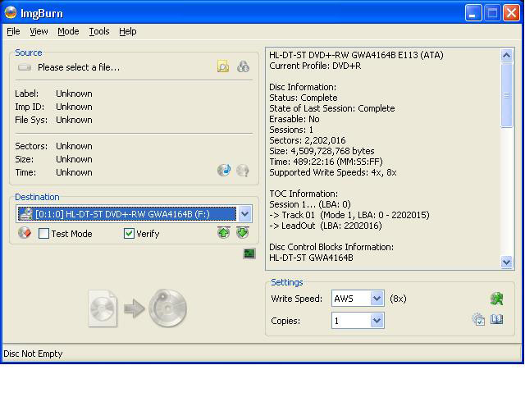Click the erase disc icon beside Test Mode
The width and height of the screenshot is (525, 420).
(25, 233)
